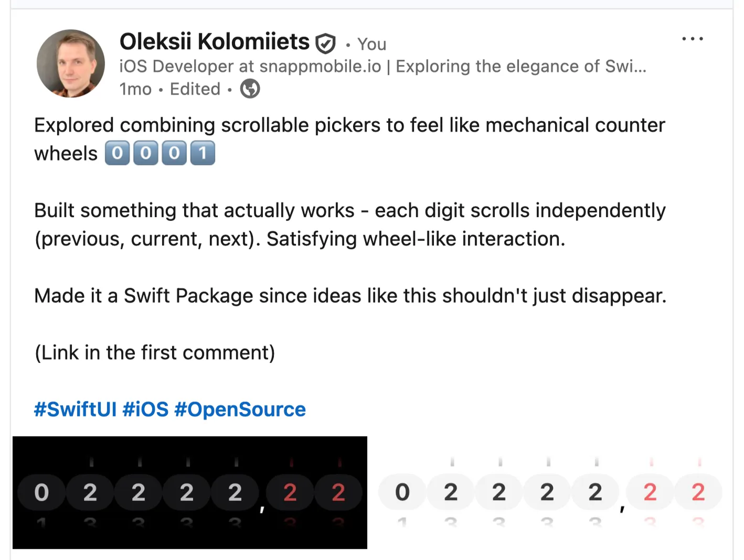Image resolution: width=744 pixels, height=560 pixels.
Task: Click the keycap 1 emoji in the post
Action: coord(203,153)
